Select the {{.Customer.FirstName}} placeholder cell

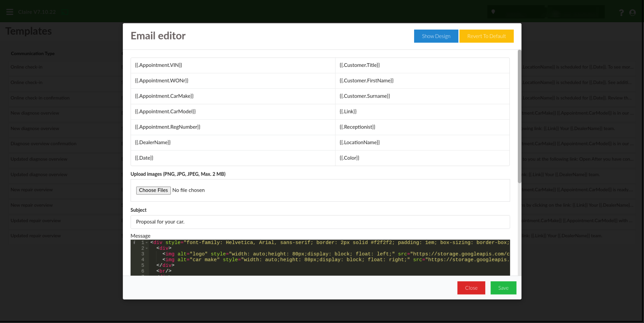(422, 81)
